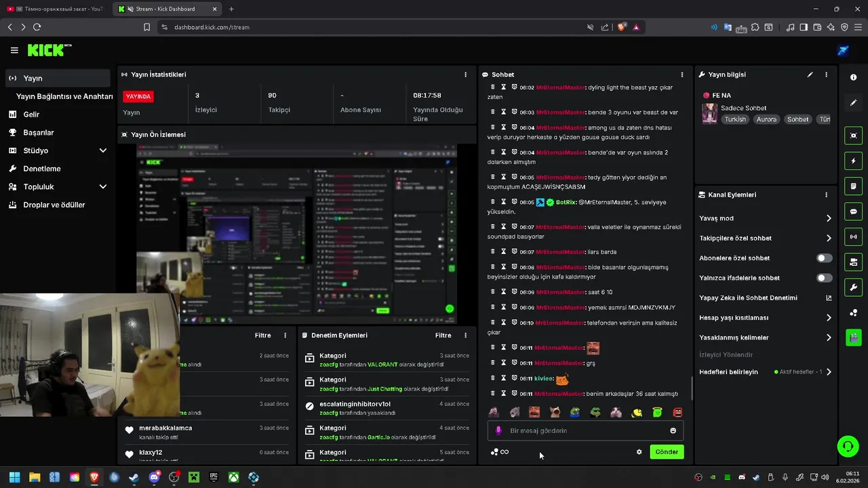This screenshot has width=868, height=488.
Task: Toggle the broadcast signal widget icon
Action: pos(853,237)
